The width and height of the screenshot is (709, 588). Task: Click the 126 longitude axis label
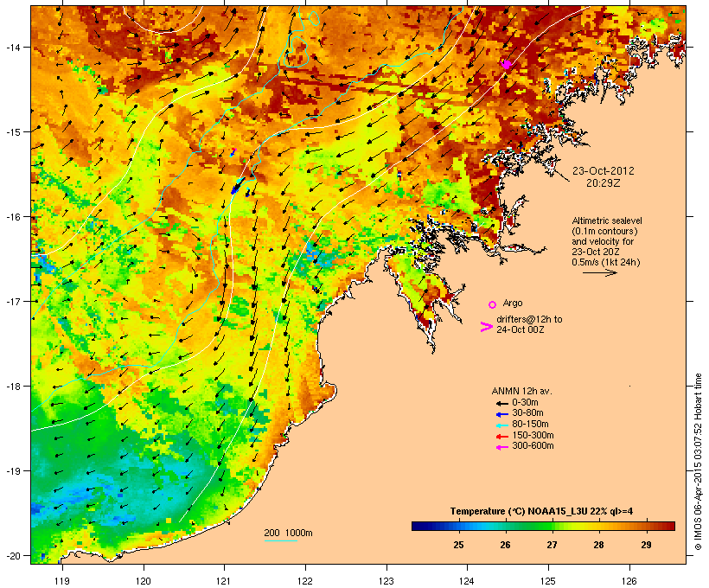(629, 581)
